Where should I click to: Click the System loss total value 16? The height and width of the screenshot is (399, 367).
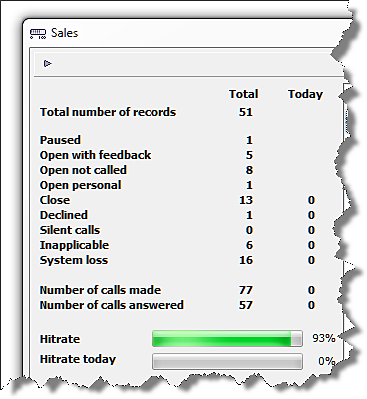[x=246, y=260]
